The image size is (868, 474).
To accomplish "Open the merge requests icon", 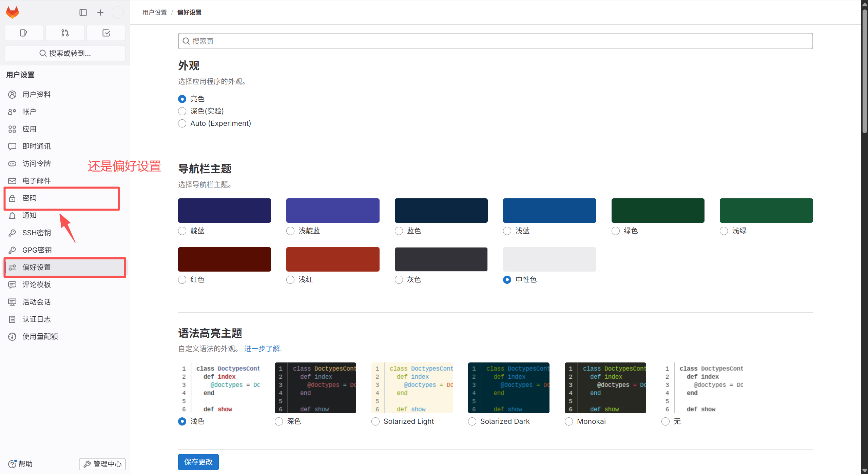I will [x=65, y=33].
